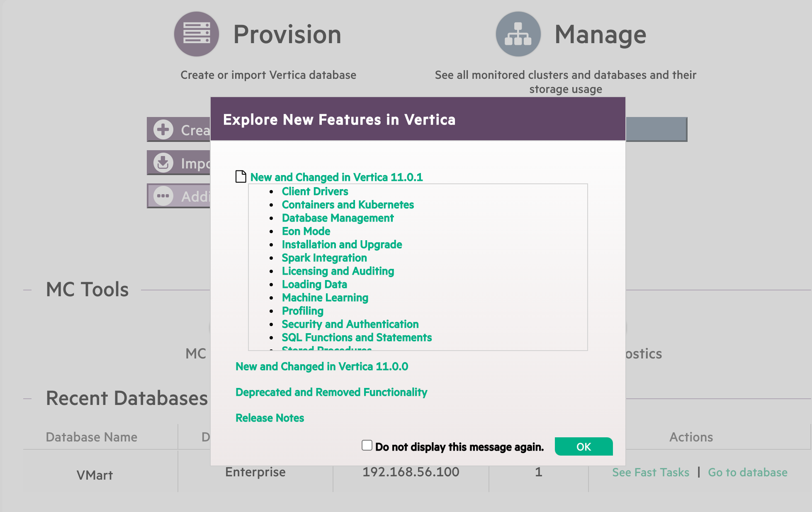Open Security and Authentication link
The image size is (812, 512).
350,324
